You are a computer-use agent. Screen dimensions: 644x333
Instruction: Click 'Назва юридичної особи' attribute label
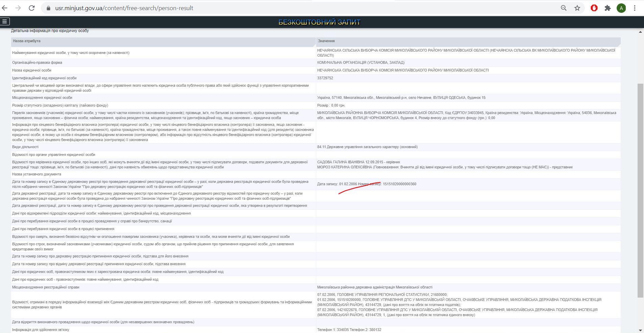point(32,70)
